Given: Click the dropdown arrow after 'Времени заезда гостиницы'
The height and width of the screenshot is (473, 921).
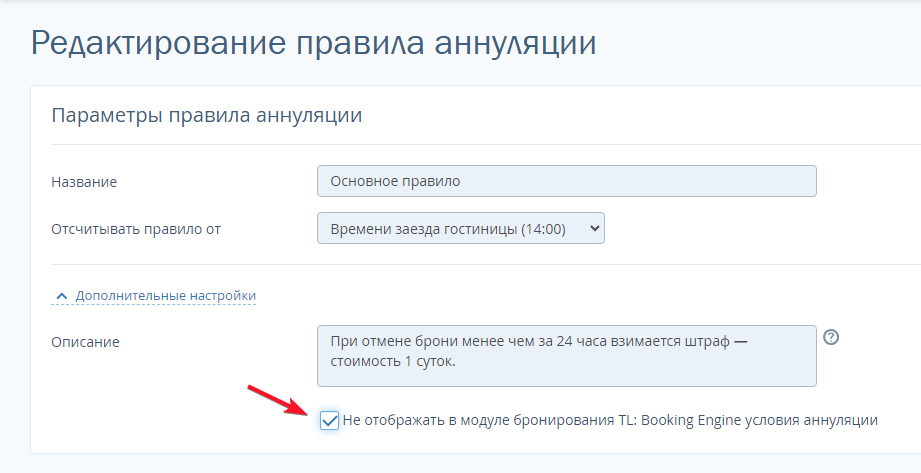Looking at the screenshot, I should (595, 229).
